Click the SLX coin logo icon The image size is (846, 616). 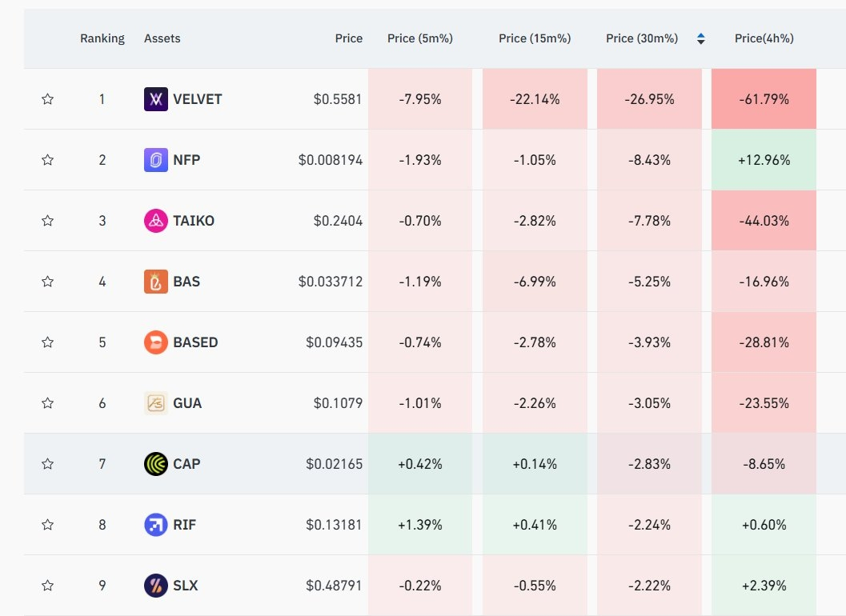156,586
